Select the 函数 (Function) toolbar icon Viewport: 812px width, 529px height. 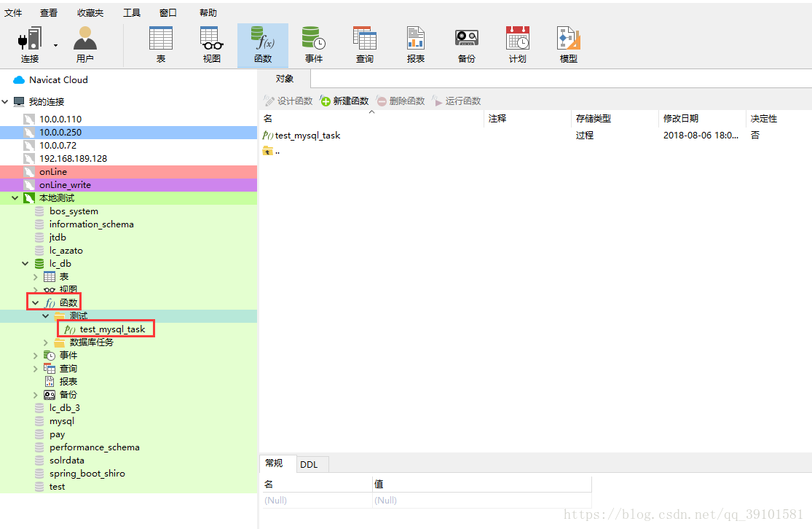pyautogui.click(x=263, y=45)
